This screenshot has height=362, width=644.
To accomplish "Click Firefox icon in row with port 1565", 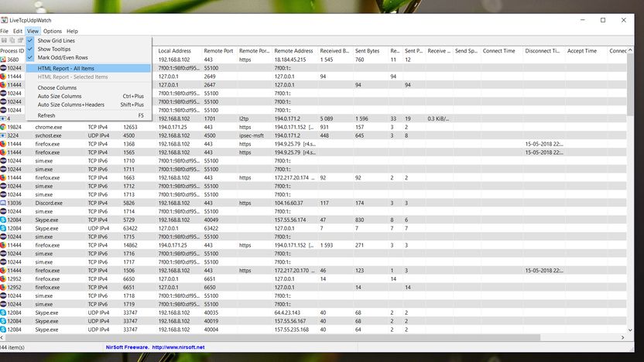I will click(3, 152).
